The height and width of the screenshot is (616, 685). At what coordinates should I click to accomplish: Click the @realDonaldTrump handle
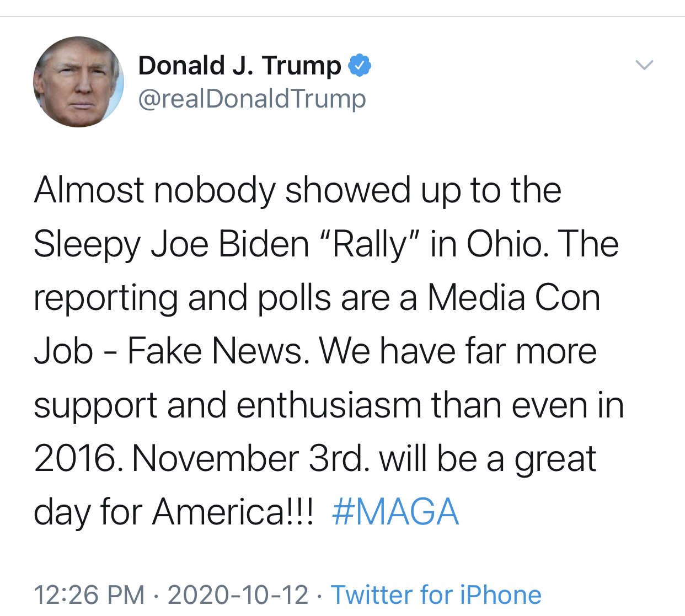coord(251,99)
